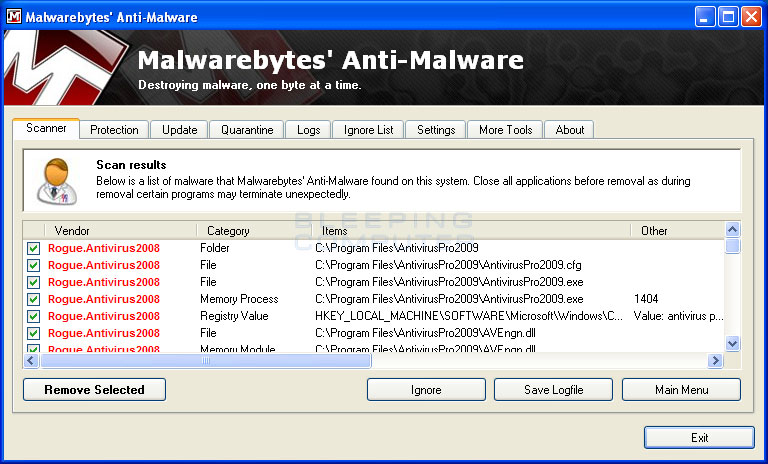Click the Registry Value category cell
The height and width of the screenshot is (464, 768).
[234, 316]
